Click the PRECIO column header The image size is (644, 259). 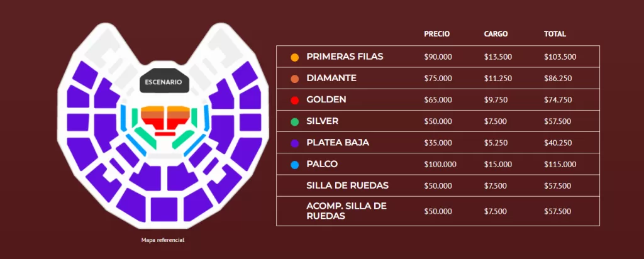point(436,34)
